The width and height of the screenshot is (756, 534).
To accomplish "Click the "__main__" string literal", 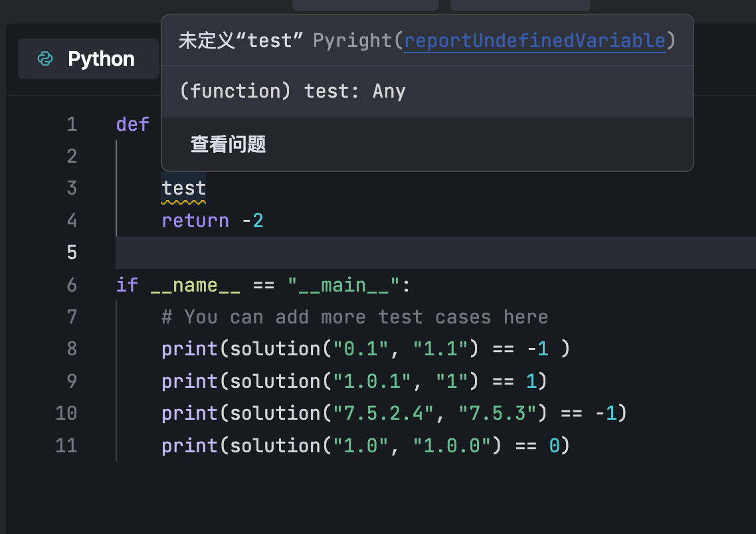I will point(344,286).
